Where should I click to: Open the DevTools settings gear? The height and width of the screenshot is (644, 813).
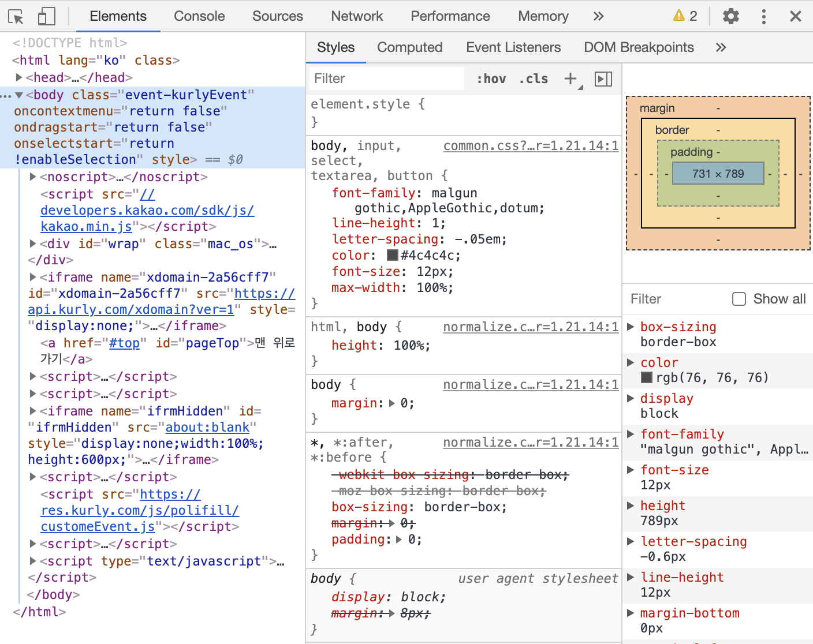click(x=731, y=16)
